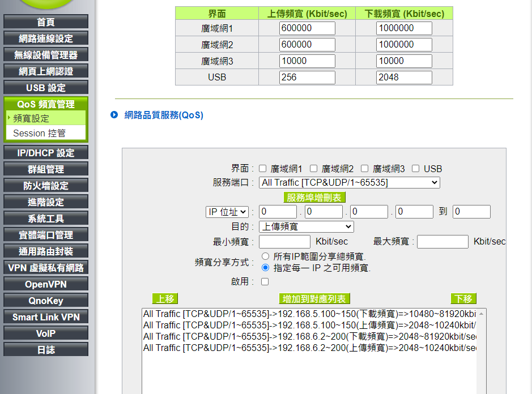532x394 pixels.
Task: Click the 服務埠增刪表 button
Action: click(x=314, y=197)
